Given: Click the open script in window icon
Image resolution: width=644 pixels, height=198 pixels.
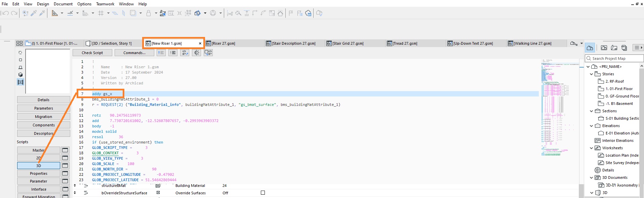Looking at the screenshot, I should tap(208, 53).
